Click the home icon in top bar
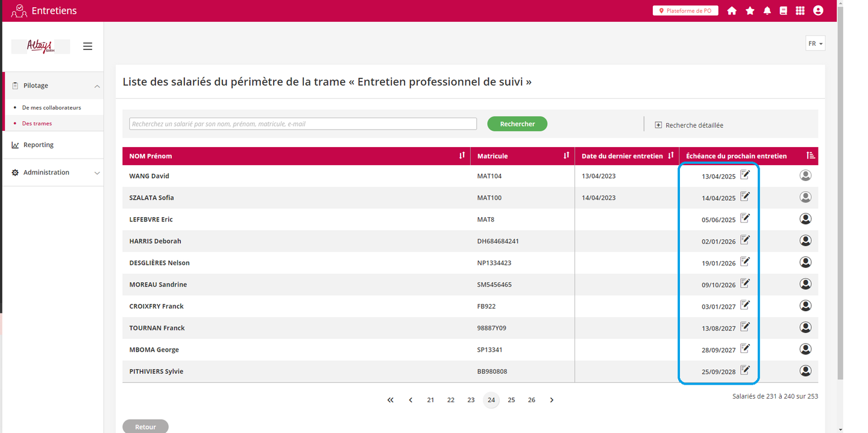This screenshot has height=433, width=868. tap(732, 11)
